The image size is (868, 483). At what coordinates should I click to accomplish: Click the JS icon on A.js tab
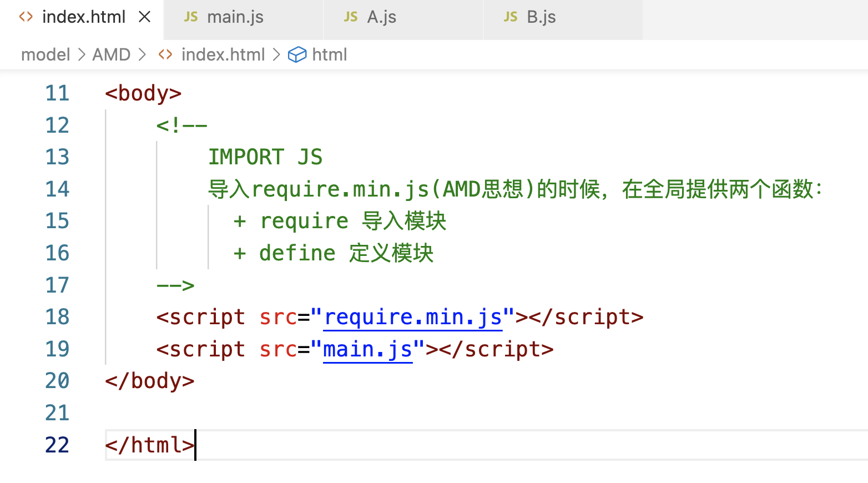coord(351,17)
